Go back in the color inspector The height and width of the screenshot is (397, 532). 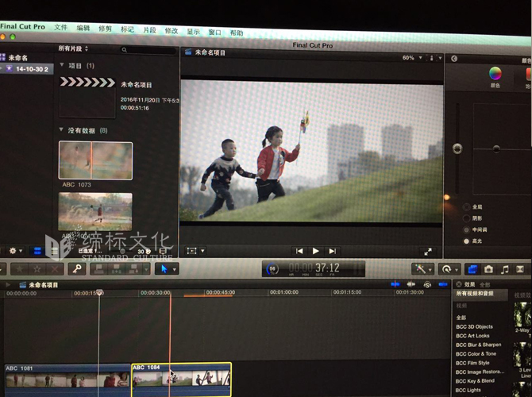pyautogui.click(x=454, y=59)
